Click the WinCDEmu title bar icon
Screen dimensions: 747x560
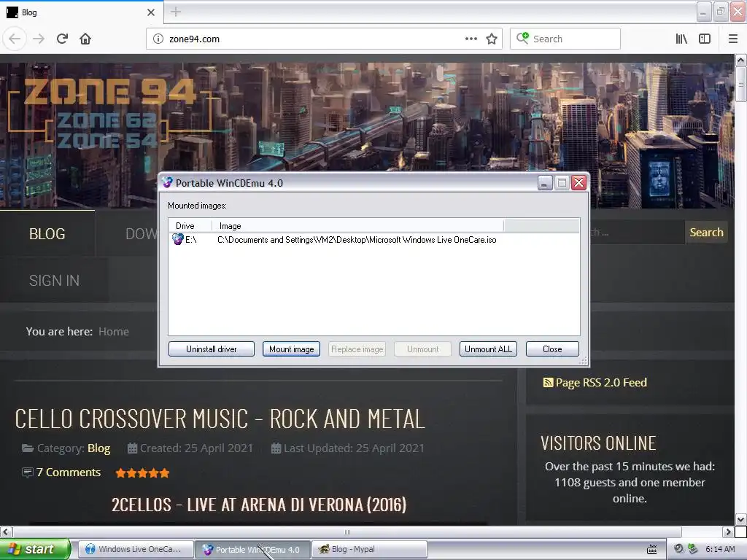[167, 183]
